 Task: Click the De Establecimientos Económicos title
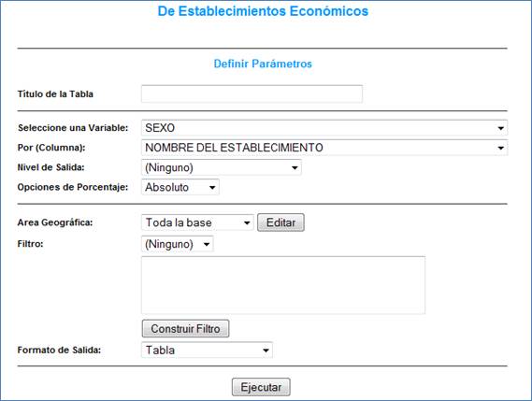click(263, 11)
